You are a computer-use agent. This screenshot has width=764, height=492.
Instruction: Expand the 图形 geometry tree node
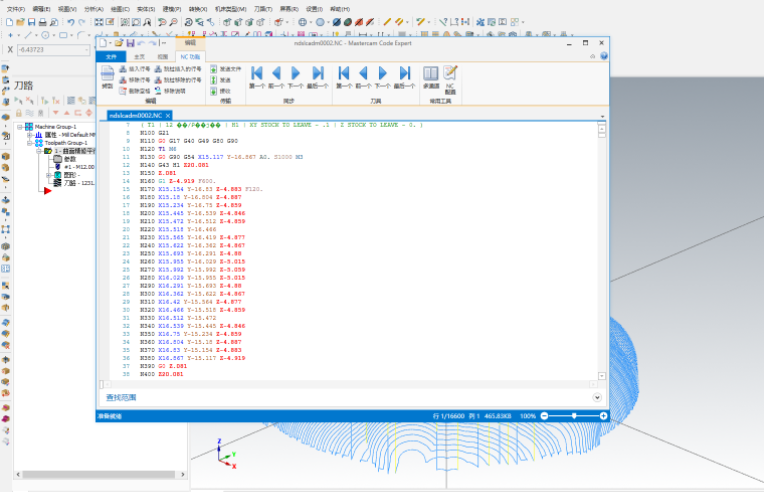pyautogui.click(x=47, y=175)
